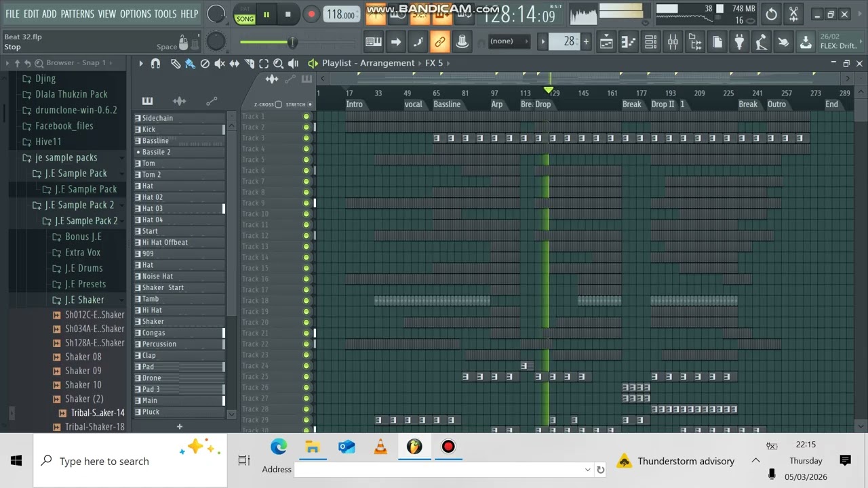Open the FILE menu
Screen dimensions: 868x488
[x=12, y=14]
